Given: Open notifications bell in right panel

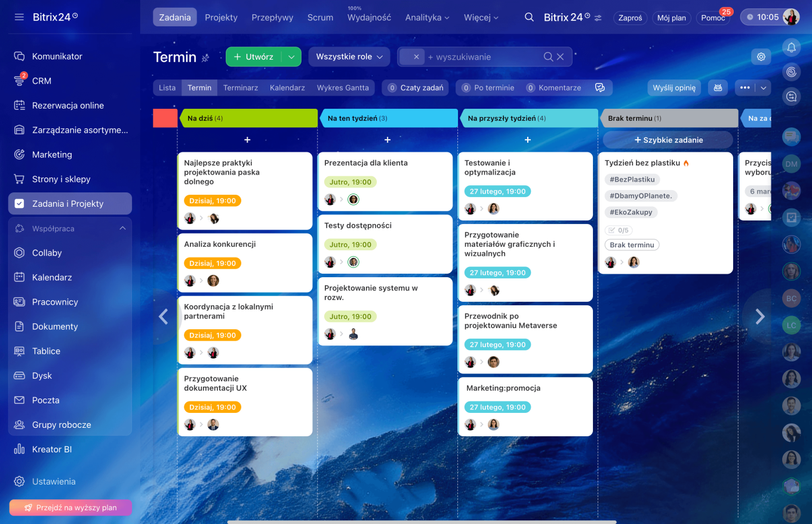Looking at the screenshot, I should pyautogui.click(x=791, y=48).
